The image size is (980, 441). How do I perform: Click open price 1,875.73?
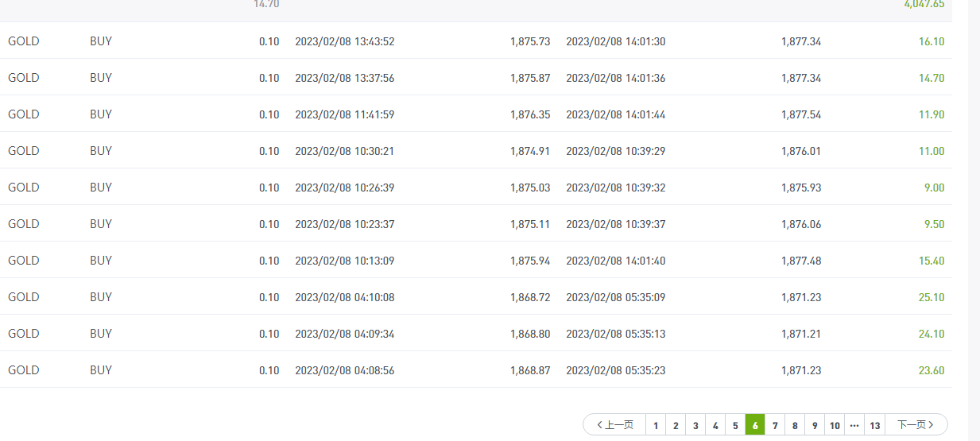(x=530, y=41)
